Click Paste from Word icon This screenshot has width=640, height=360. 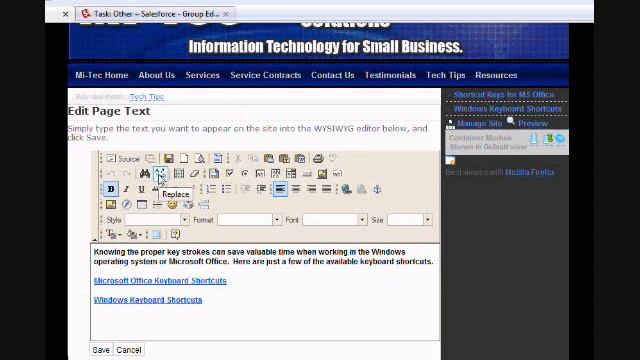300,158
